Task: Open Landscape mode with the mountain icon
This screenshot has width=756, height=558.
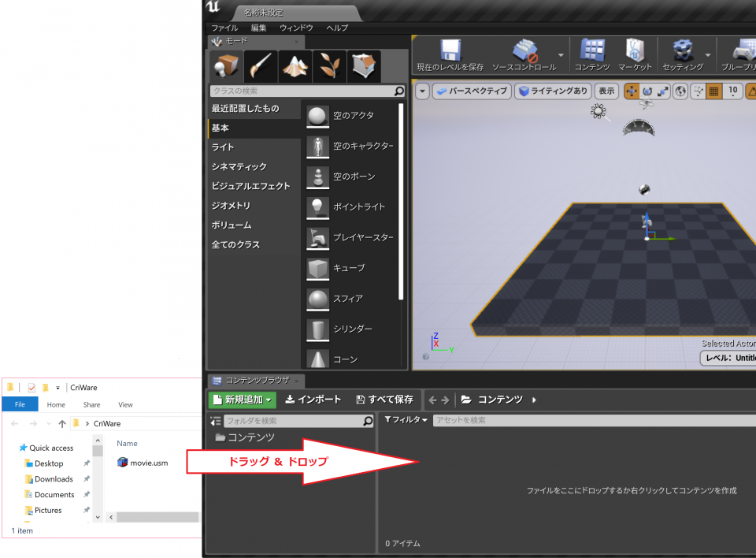Action: click(x=295, y=65)
